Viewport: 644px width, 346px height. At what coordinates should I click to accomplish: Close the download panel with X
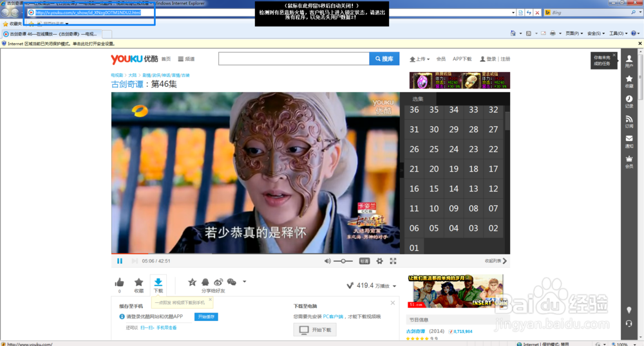tap(393, 303)
